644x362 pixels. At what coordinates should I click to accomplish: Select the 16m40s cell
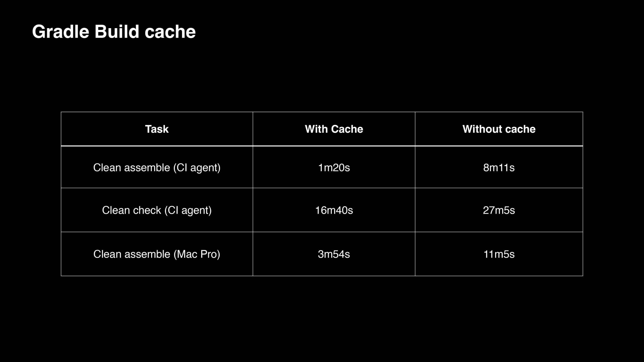(x=334, y=210)
